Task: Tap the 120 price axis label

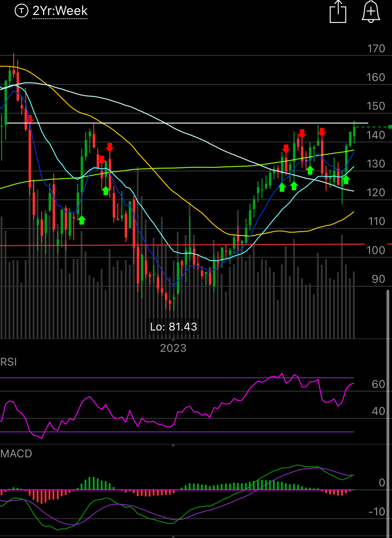Action: click(376, 192)
